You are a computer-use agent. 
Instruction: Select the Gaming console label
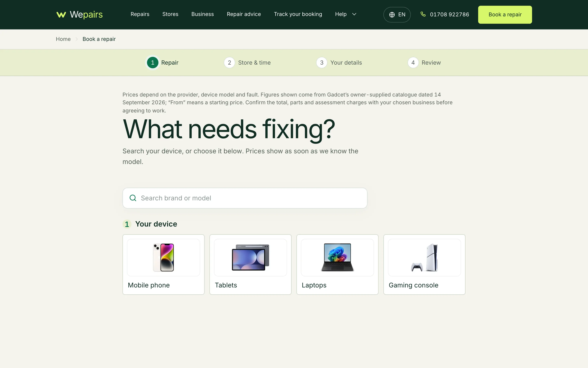[x=414, y=285]
